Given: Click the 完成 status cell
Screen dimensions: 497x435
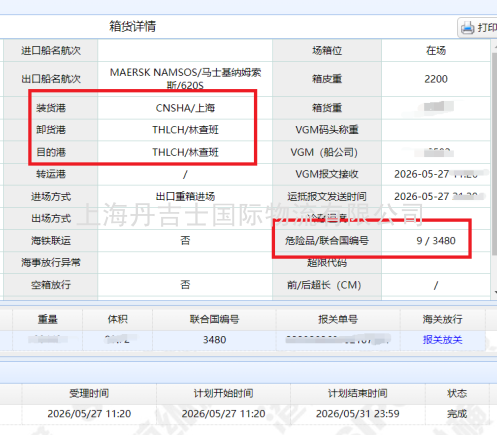Looking at the screenshot, I should tap(457, 414).
